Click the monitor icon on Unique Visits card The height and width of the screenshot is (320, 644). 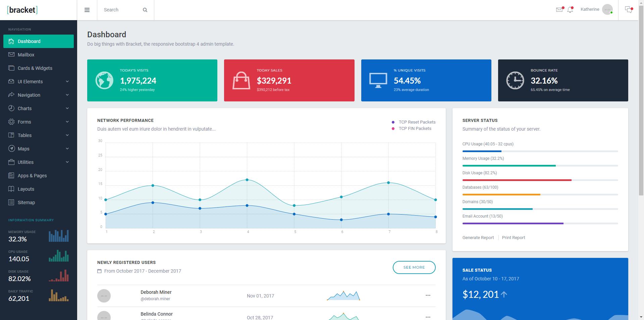[378, 81]
